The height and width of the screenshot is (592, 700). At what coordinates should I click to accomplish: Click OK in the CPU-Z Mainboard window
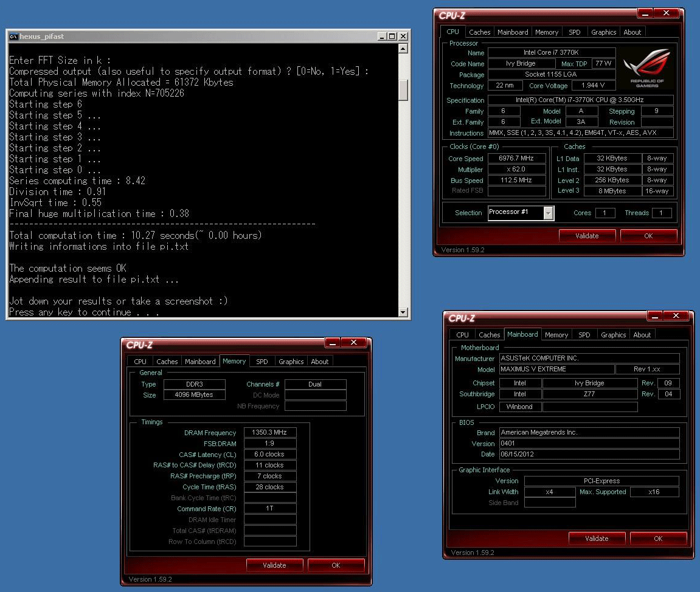coord(659,539)
